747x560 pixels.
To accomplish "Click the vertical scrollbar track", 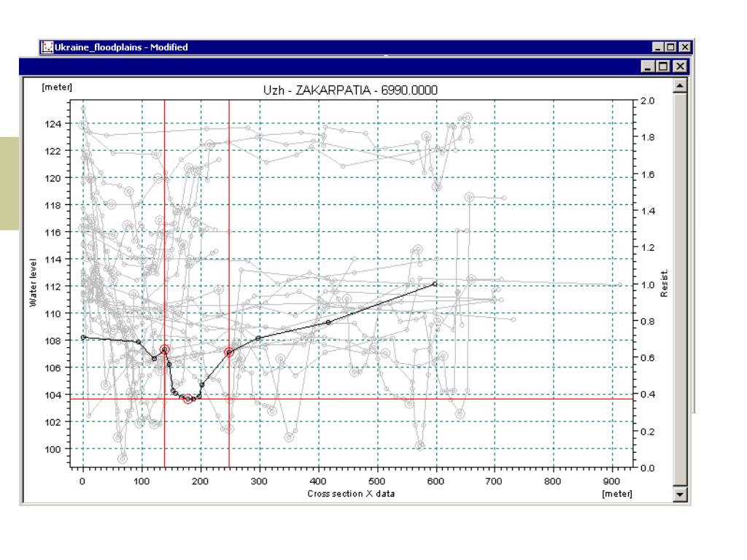I will coord(680,290).
